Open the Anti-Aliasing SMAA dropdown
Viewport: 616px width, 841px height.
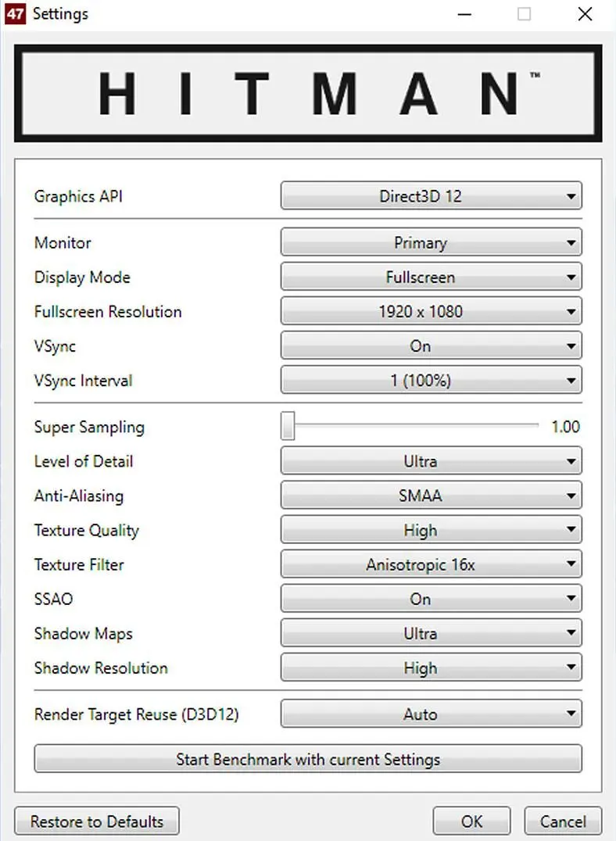pos(431,496)
